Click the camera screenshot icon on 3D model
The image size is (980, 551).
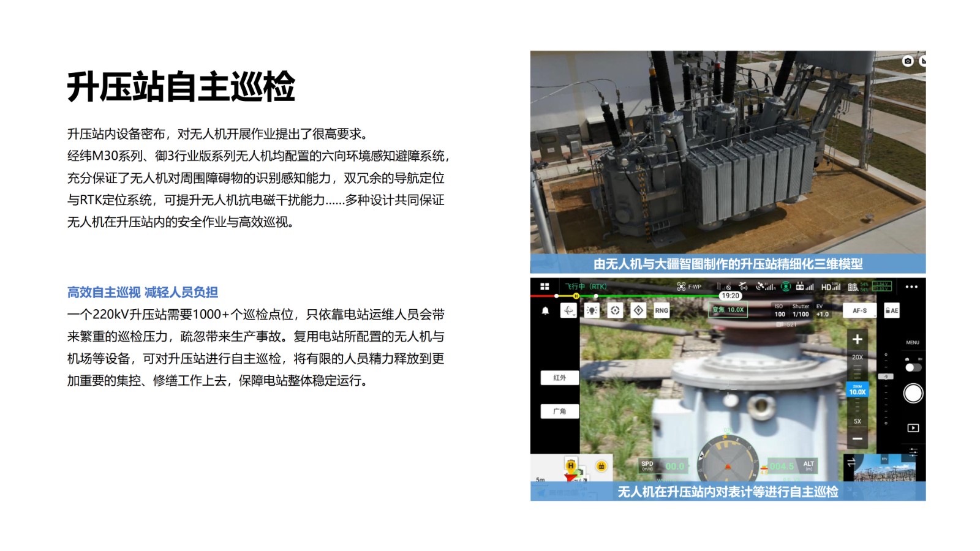click(x=908, y=61)
